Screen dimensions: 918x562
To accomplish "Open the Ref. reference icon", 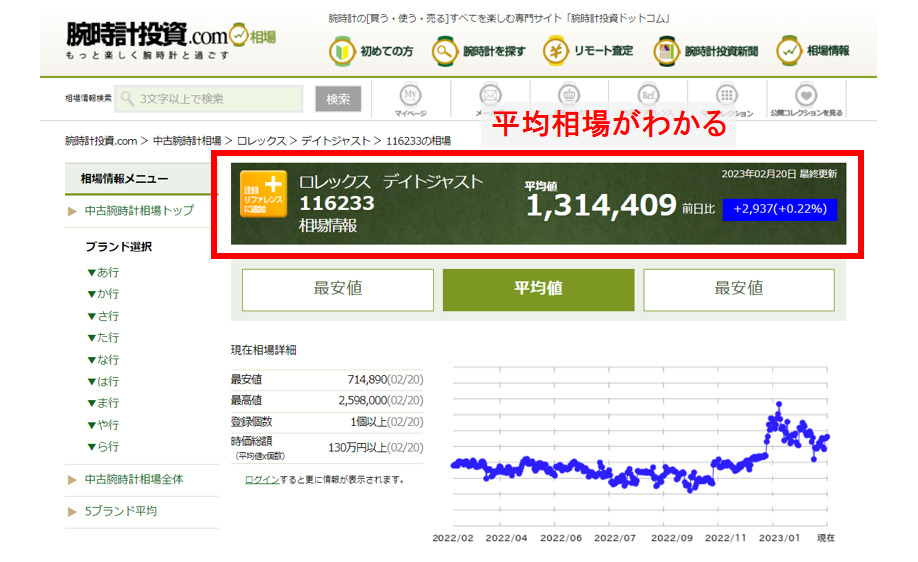I will pos(648,95).
